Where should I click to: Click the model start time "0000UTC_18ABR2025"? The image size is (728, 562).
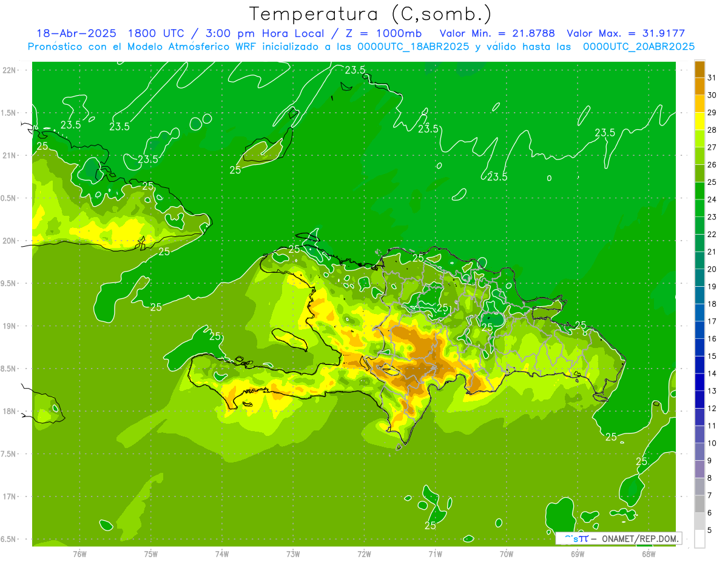413,47
